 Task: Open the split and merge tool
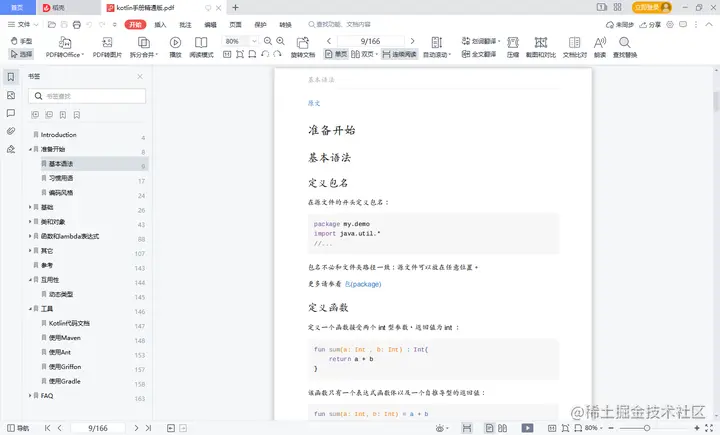(x=144, y=47)
